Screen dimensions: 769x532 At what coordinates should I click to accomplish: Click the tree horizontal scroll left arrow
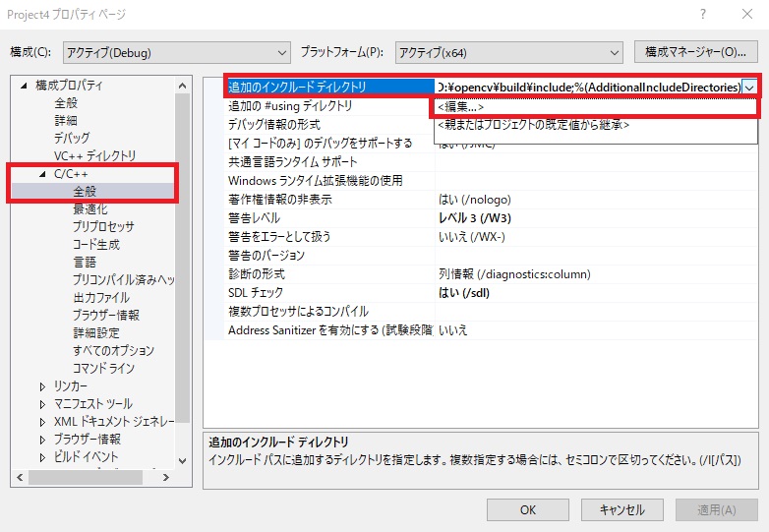(x=20, y=477)
